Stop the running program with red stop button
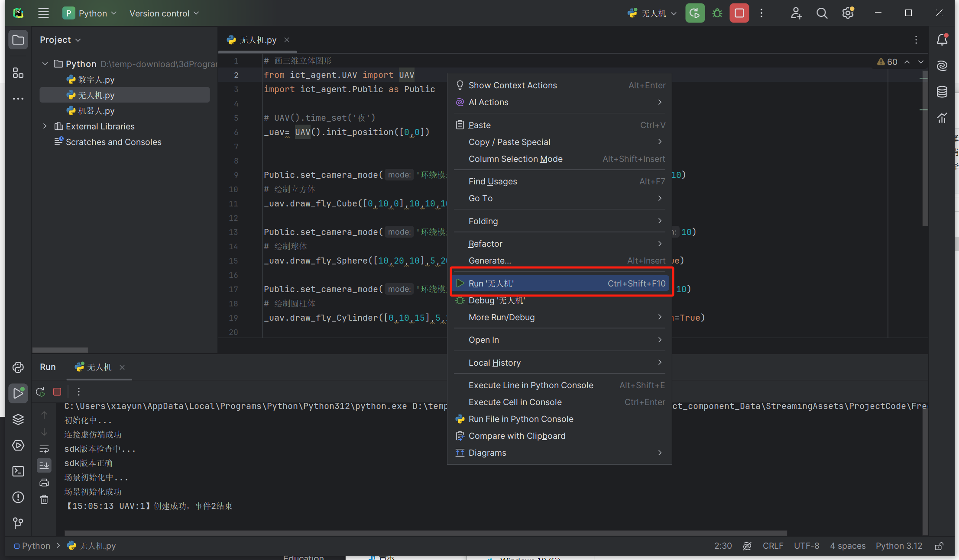This screenshot has height=560, width=959. coord(739,13)
